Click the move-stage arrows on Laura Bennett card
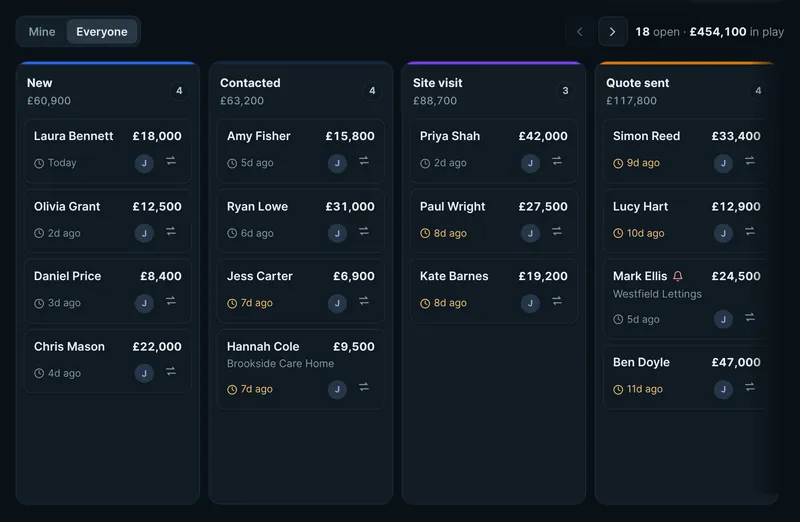This screenshot has width=800, height=522. click(x=171, y=161)
